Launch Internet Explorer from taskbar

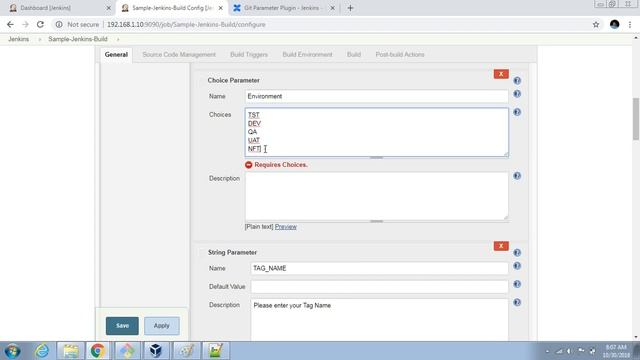(42, 351)
